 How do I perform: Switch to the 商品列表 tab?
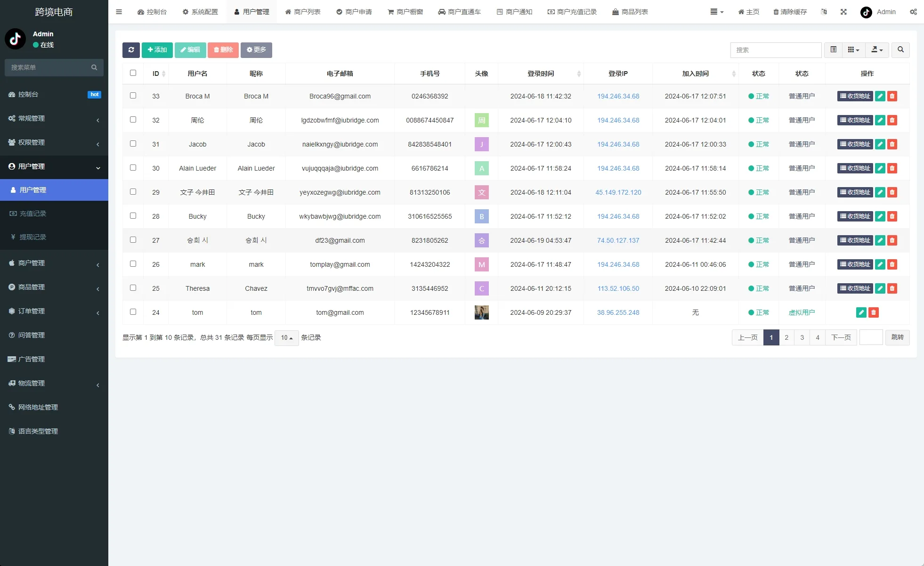(630, 12)
